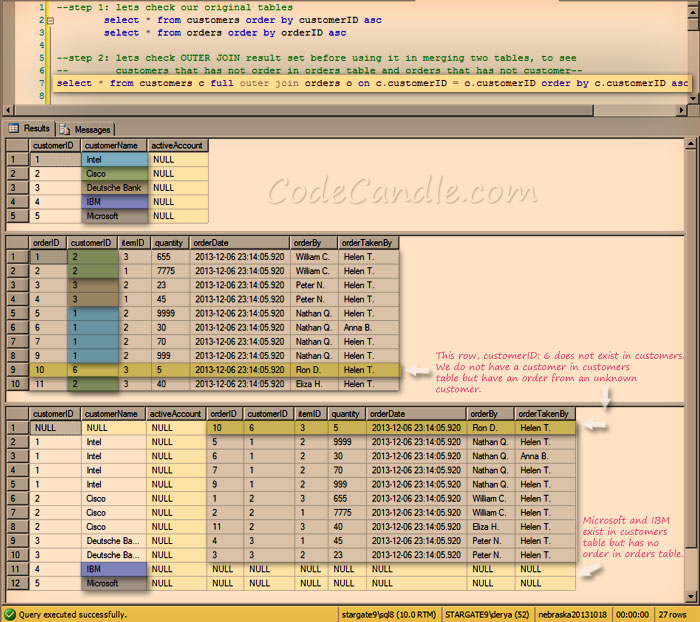The height and width of the screenshot is (622, 700).
Task: Click quantity 9999 cell in orders grid
Action: [x=170, y=313]
